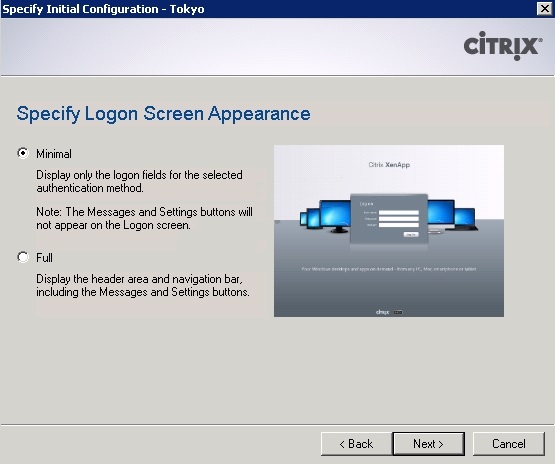Click the window title bar text Tokyo
Screen dimensions: 555x464
(x=187, y=9)
